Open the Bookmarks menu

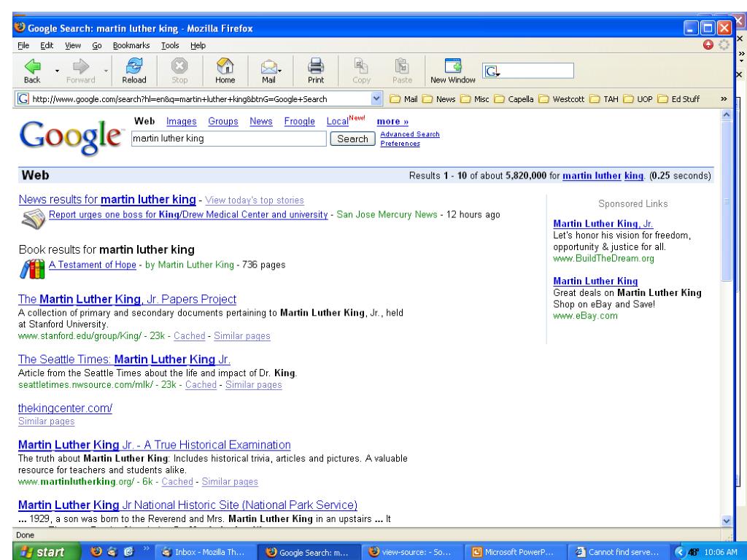point(131,45)
